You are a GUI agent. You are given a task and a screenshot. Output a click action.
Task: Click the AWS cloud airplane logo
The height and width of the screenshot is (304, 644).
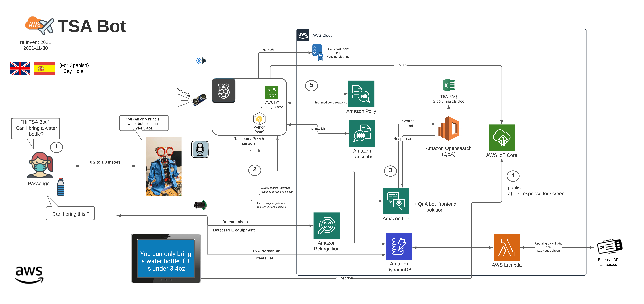(40, 26)
